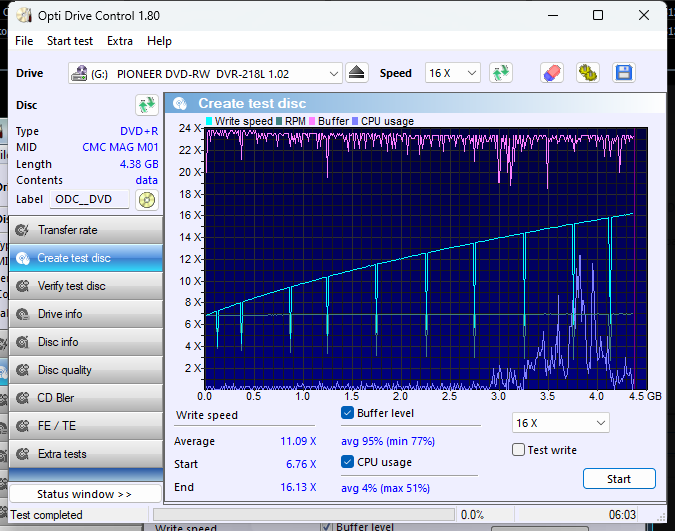The width and height of the screenshot is (675, 531).
Task: Open the Start test menu
Action: 70,41
